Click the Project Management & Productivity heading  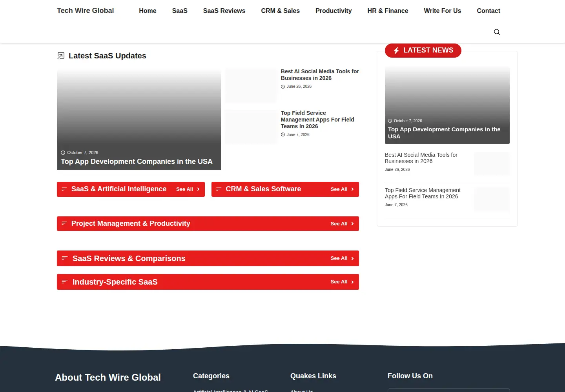point(131,223)
